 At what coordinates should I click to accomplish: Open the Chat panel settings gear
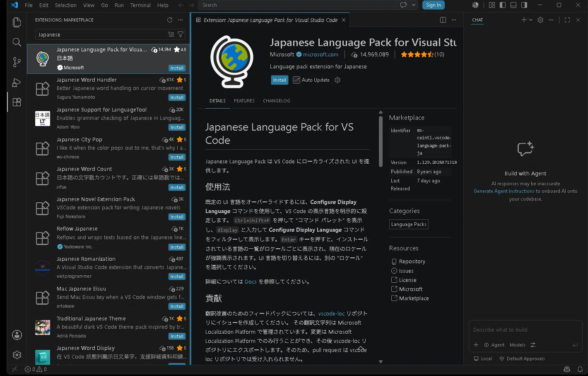point(540,20)
